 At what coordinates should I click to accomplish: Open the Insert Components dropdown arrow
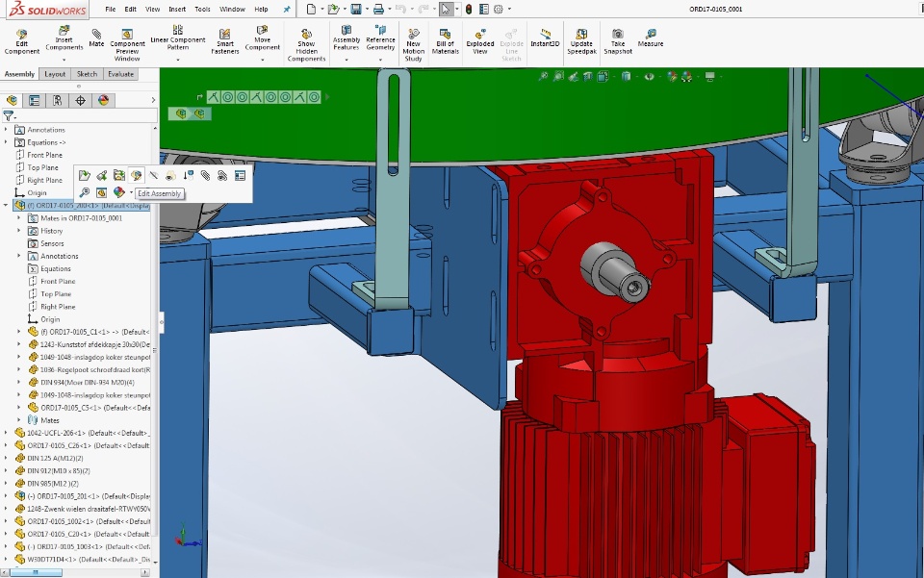click(x=64, y=60)
